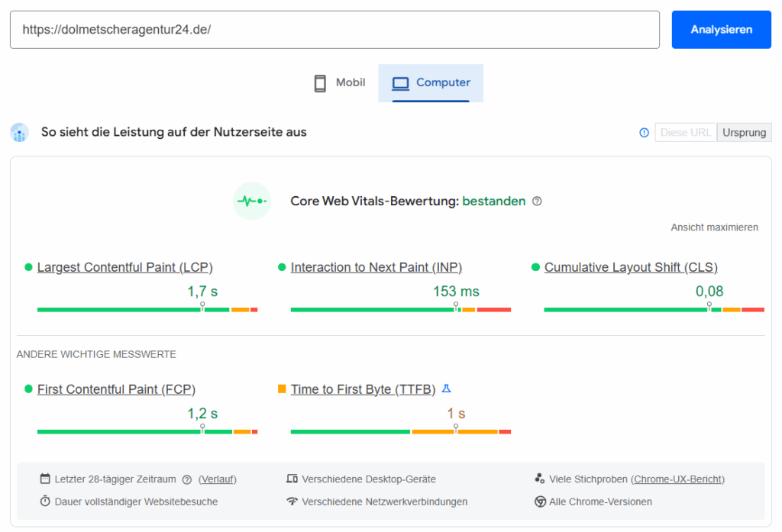The width and height of the screenshot is (782, 532).
Task: Click the CLS value 0,08
Action: 709,292
